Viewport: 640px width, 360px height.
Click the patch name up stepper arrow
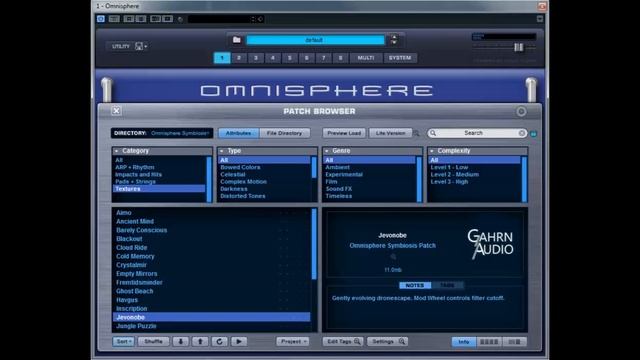(394, 37)
